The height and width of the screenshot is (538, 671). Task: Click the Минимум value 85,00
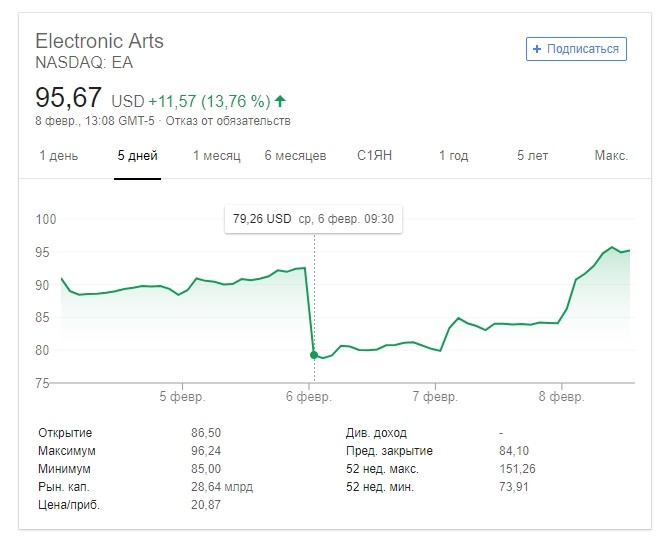pyautogui.click(x=206, y=469)
